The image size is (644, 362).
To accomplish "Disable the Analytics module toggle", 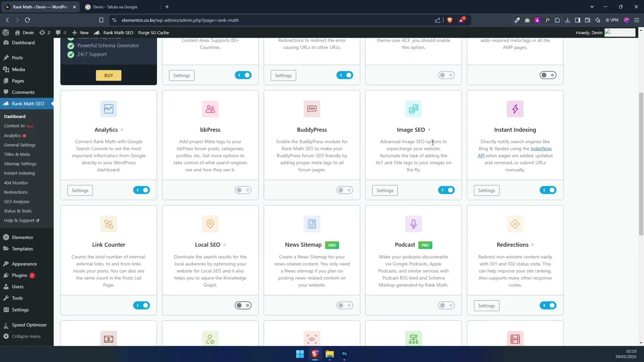I will [141, 190].
